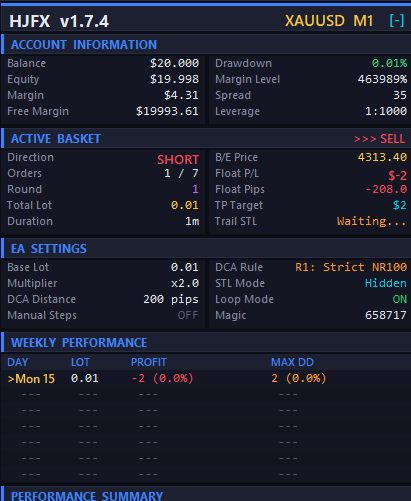Click the Magic number 658717
The height and width of the screenshot is (501, 411).
pyautogui.click(x=386, y=315)
